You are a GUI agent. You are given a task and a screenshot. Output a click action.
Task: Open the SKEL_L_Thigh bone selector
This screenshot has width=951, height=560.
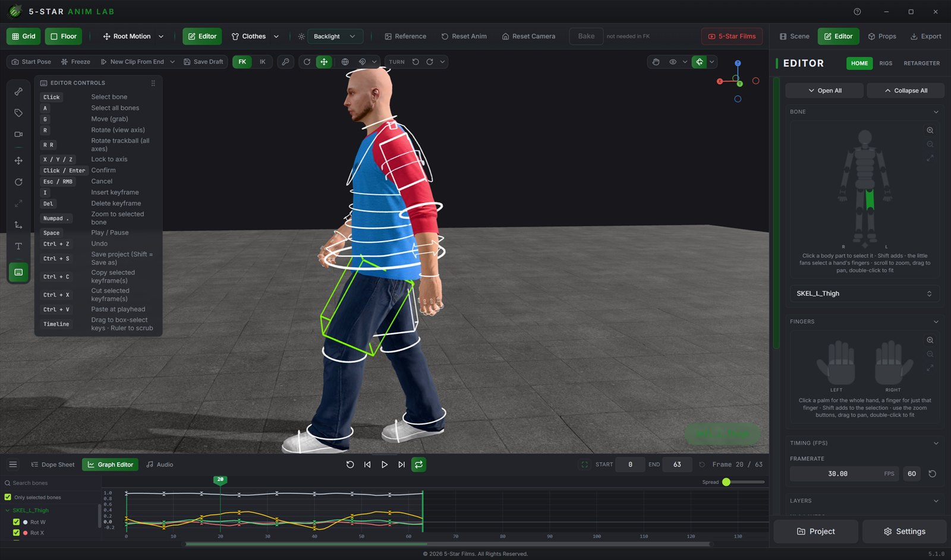click(x=865, y=293)
